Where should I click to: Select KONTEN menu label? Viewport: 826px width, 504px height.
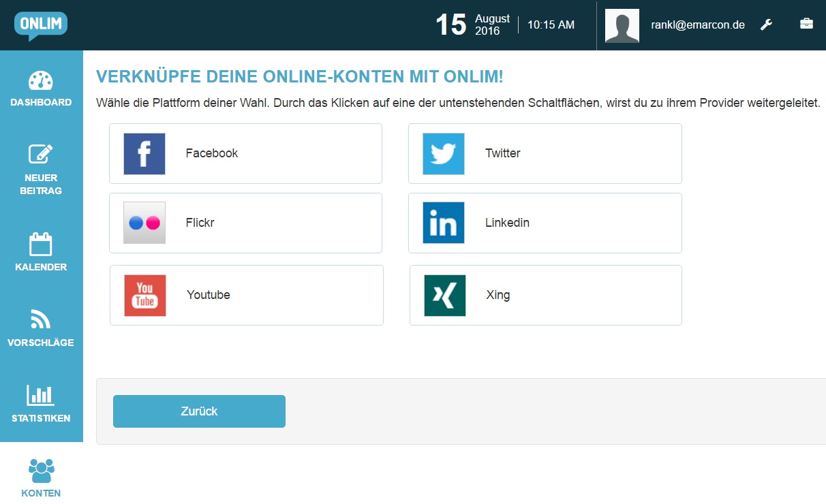coord(41,493)
